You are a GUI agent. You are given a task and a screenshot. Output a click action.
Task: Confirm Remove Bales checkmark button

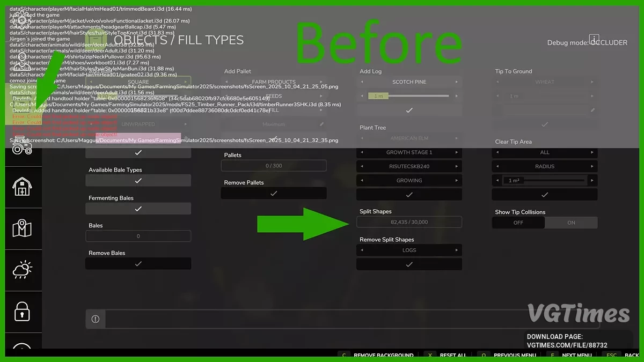pos(138,264)
